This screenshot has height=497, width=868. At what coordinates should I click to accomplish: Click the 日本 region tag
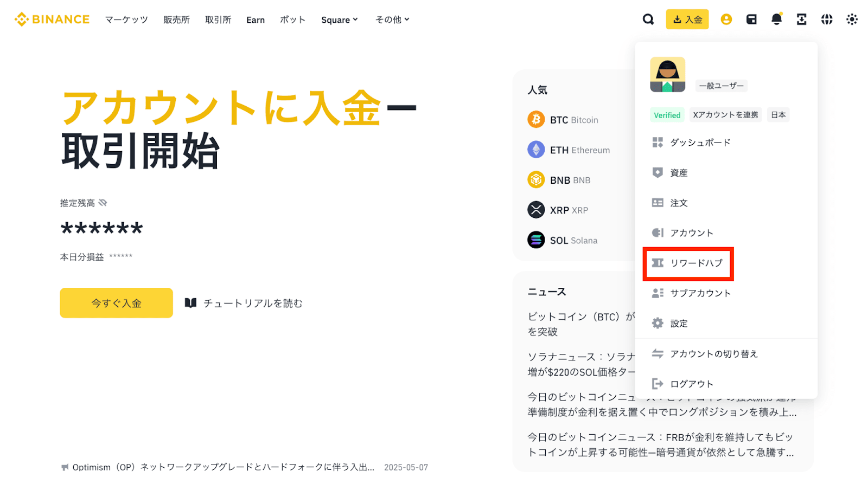778,115
